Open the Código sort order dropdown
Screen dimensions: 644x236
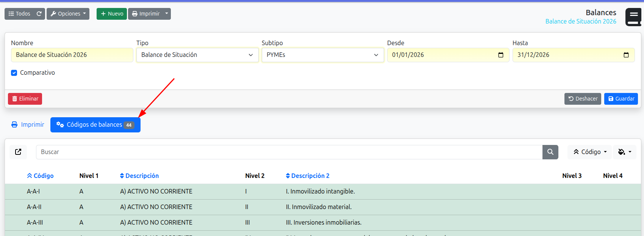(x=590, y=152)
